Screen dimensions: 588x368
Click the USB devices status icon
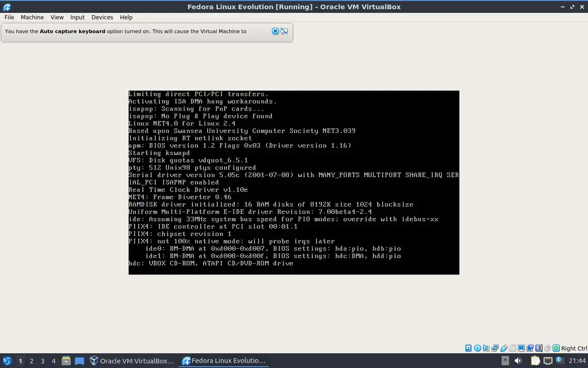(x=504, y=348)
